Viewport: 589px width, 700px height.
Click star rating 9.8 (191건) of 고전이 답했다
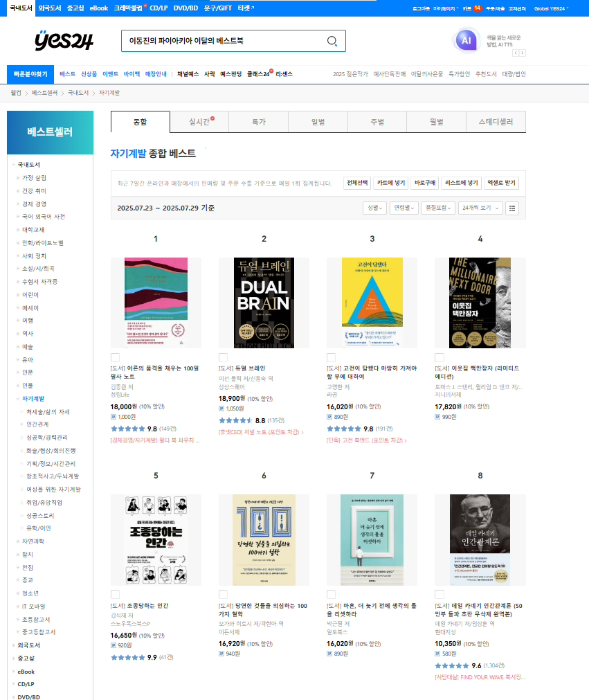(343, 429)
